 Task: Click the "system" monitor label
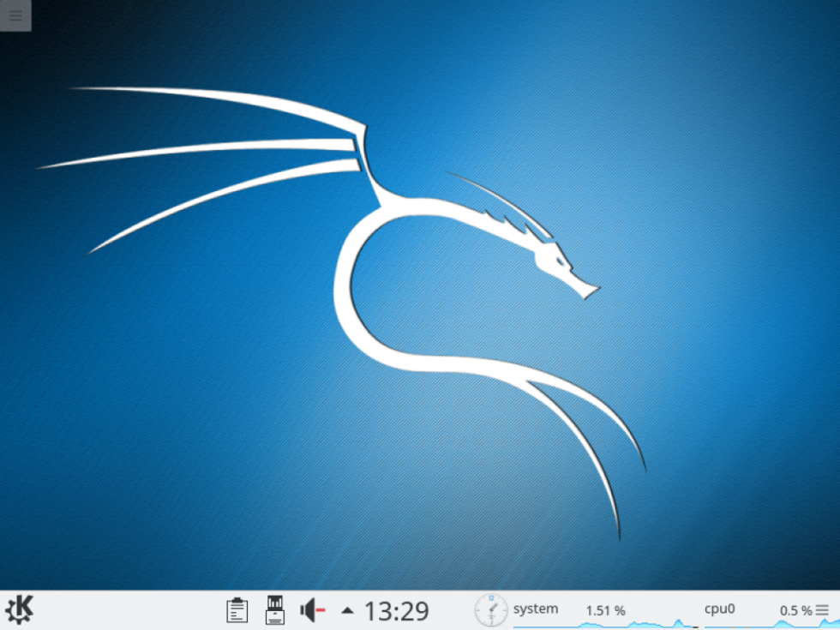(535, 609)
